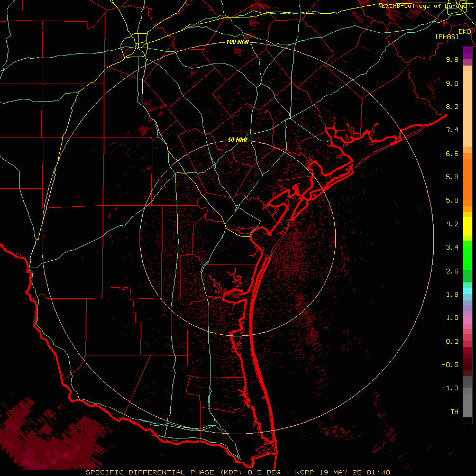Click the 5.0 scale value
476x476 pixels.
tap(452, 200)
